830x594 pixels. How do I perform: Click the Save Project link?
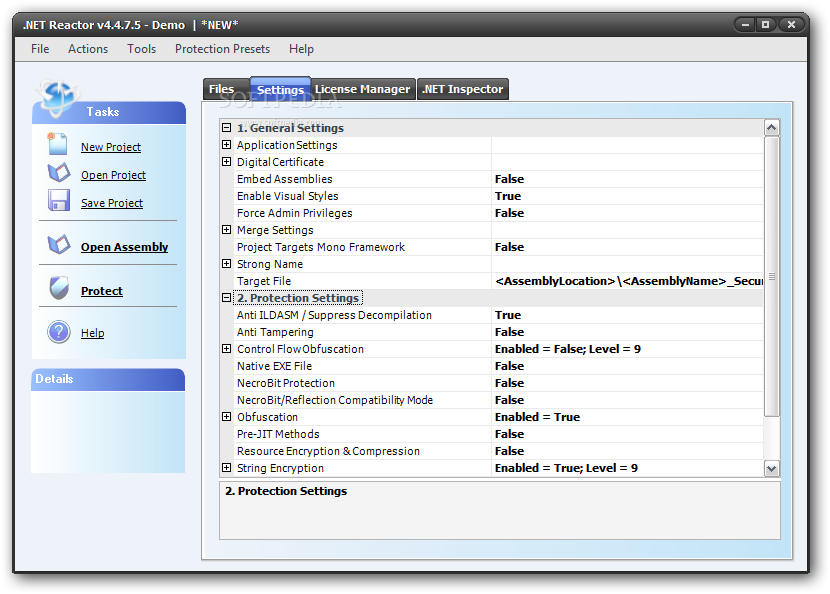tap(112, 203)
